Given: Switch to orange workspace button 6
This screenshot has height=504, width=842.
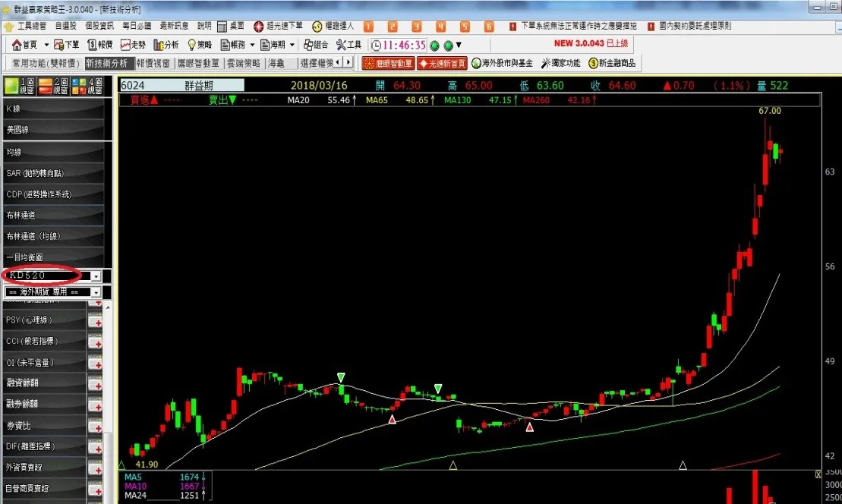Looking at the screenshot, I should click(489, 27).
